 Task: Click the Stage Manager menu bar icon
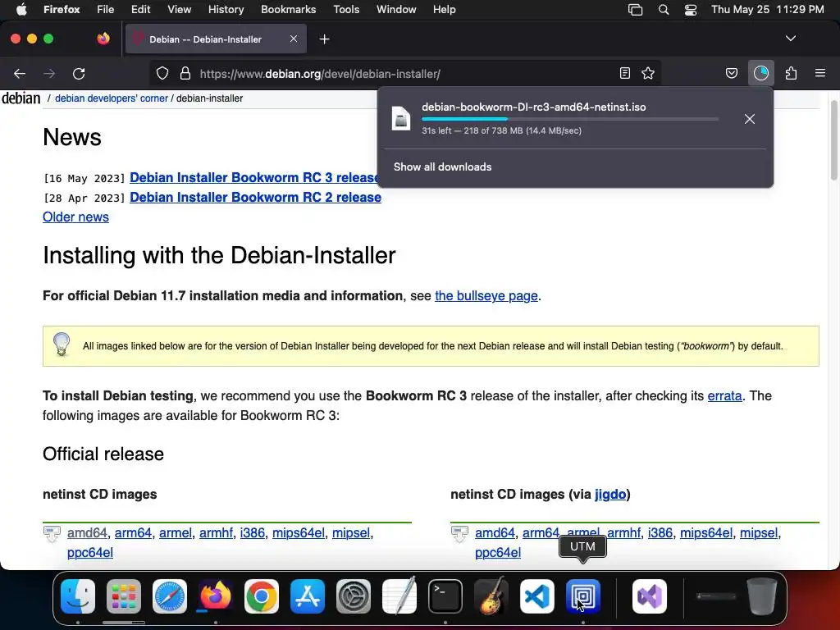(x=636, y=10)
